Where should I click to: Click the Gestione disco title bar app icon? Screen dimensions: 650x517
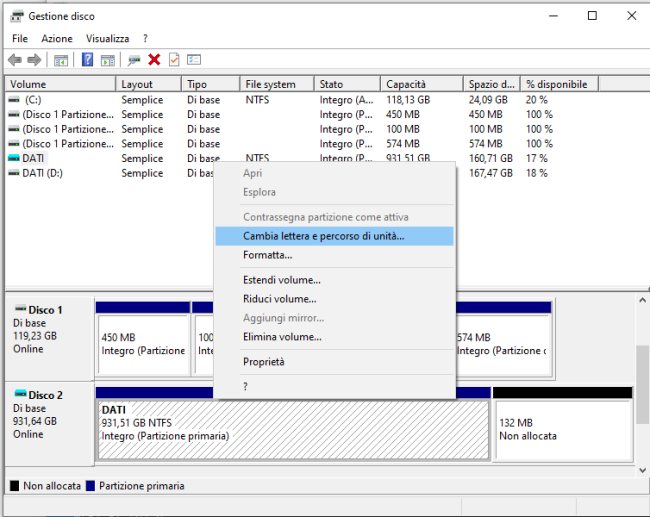point(17,17)
